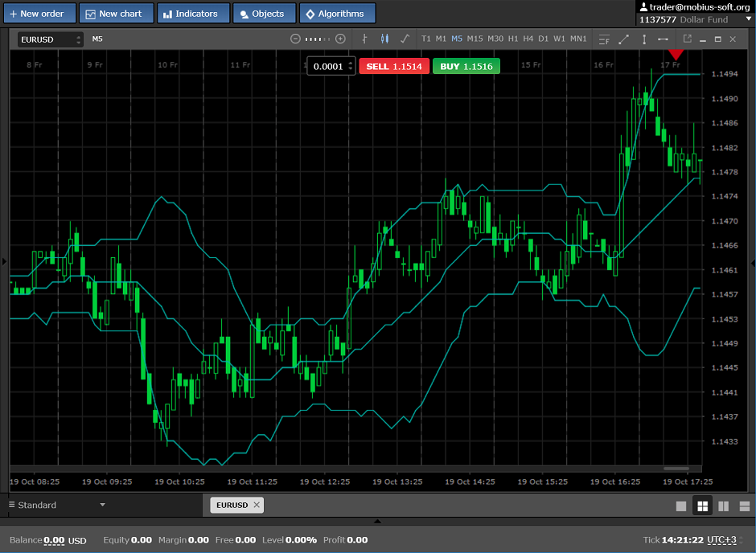The height and width of the screenshot is (553, 756).
Task: Select the MN1 monthly timeframe
Action: tap(578, 39)
